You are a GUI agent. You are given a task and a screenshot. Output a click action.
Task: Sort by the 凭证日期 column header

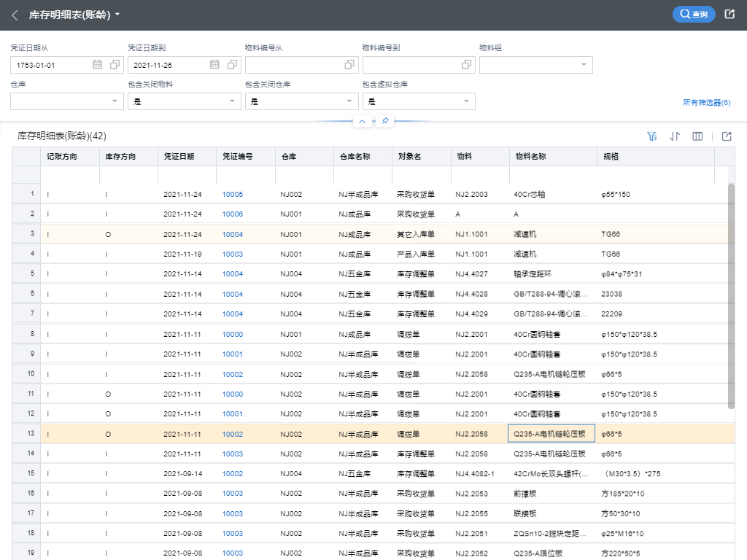tap(187, 156)
